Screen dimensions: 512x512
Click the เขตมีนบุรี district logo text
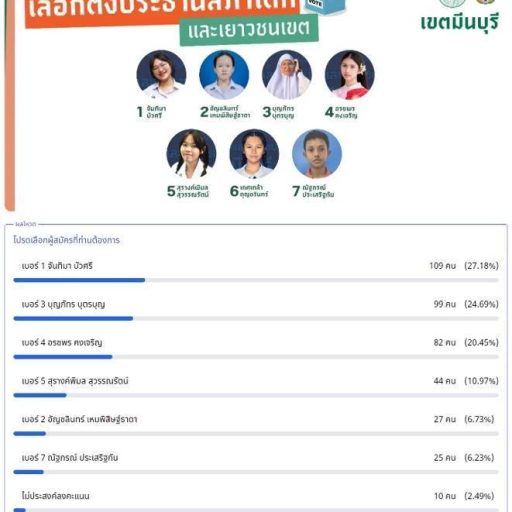(460, 23)
